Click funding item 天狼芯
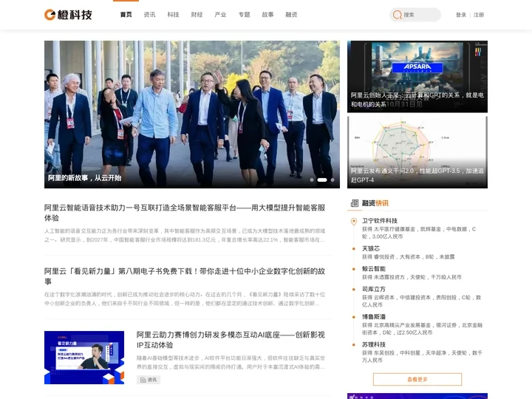 371,248
